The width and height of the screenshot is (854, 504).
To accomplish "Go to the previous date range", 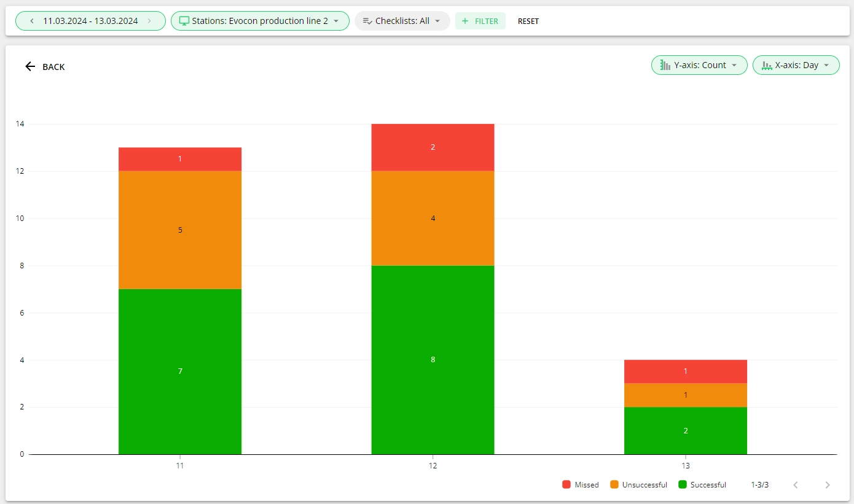I will pyautogui.click(x=31, y=21).
